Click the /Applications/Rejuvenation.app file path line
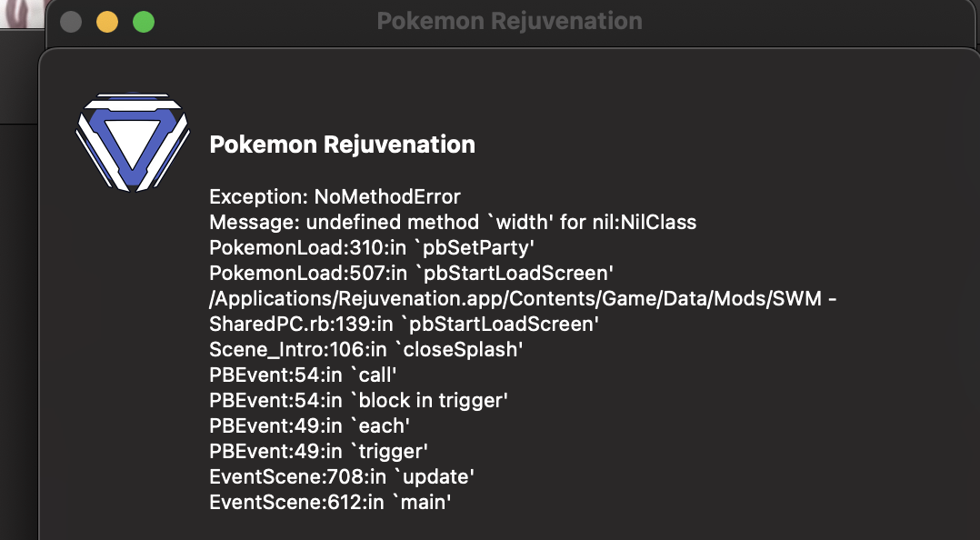 pos(523,299)
